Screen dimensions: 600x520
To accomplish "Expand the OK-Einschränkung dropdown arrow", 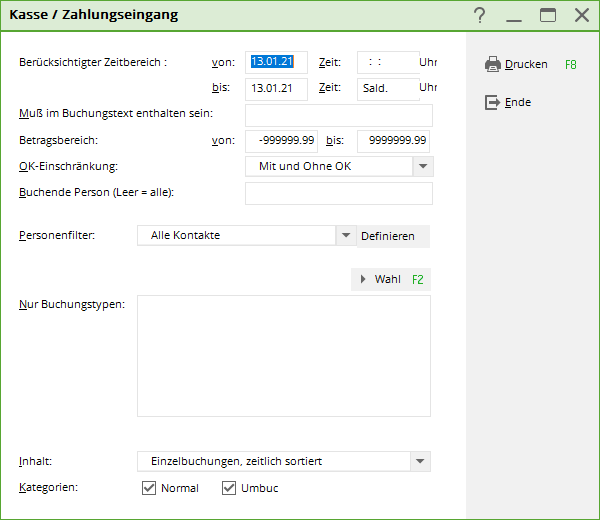I will (x=423, y=166).
